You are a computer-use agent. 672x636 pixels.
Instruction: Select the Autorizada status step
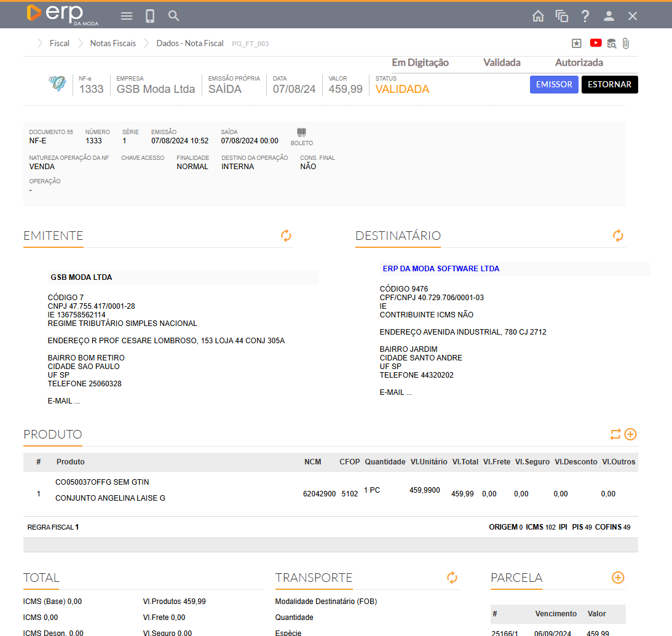pyautogui.click(x=579, y=63)
